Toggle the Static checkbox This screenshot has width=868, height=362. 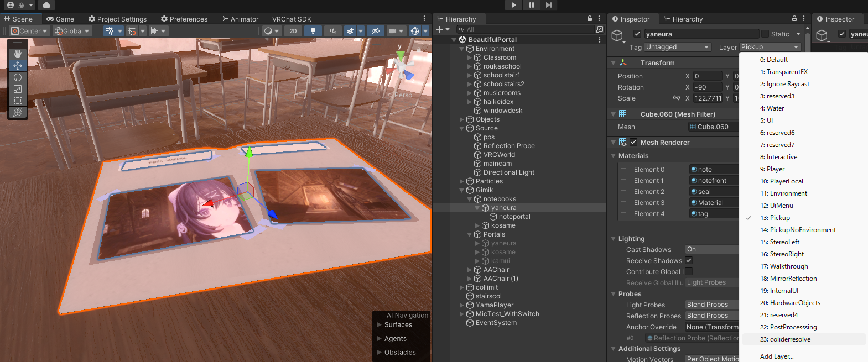pos(765,34)
